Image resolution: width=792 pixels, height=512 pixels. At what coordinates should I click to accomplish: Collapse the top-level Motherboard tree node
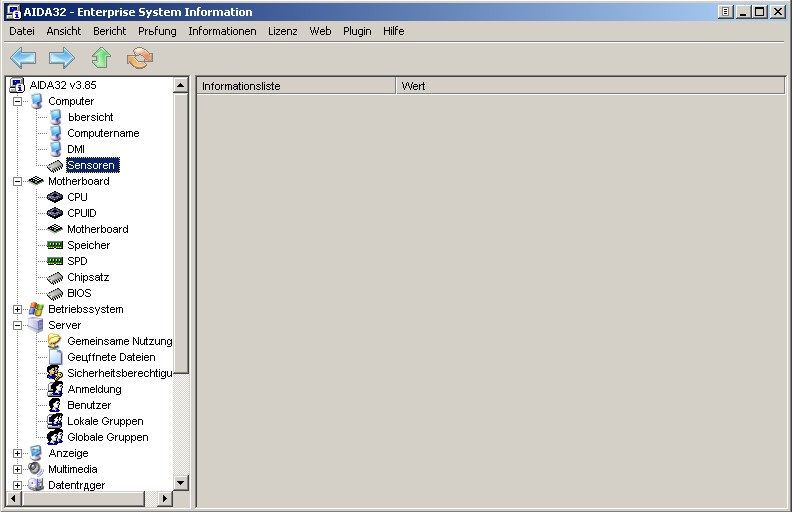[17, 181]
